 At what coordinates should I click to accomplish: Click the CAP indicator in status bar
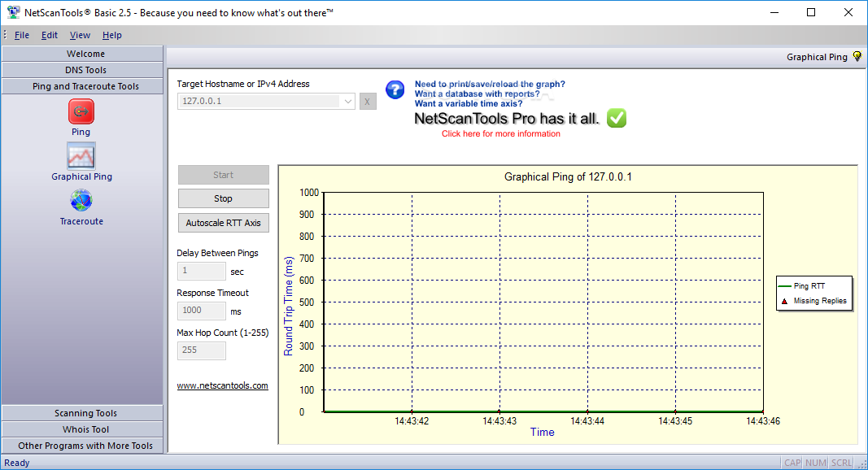792,463
